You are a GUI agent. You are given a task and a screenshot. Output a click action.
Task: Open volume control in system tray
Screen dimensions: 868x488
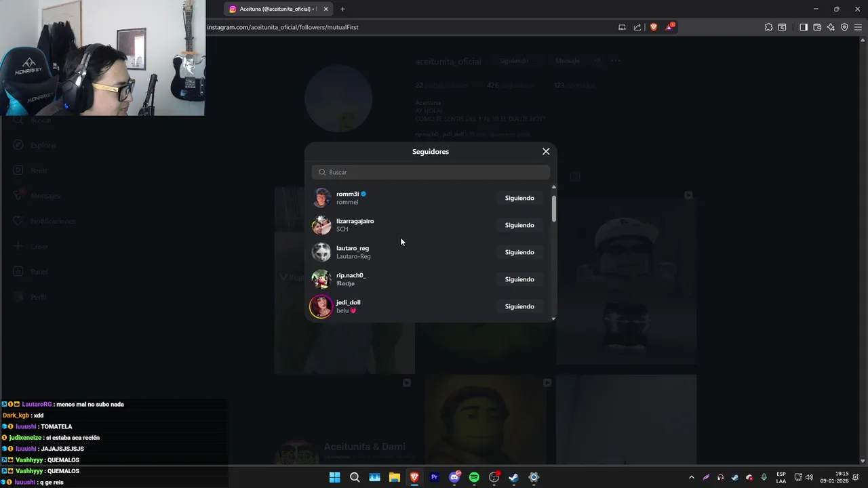[x=809, y=477]
